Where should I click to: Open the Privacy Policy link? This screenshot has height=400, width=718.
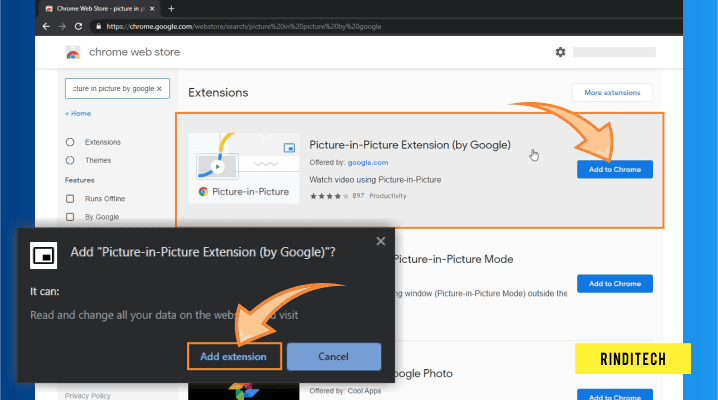(x=87, y=396)
